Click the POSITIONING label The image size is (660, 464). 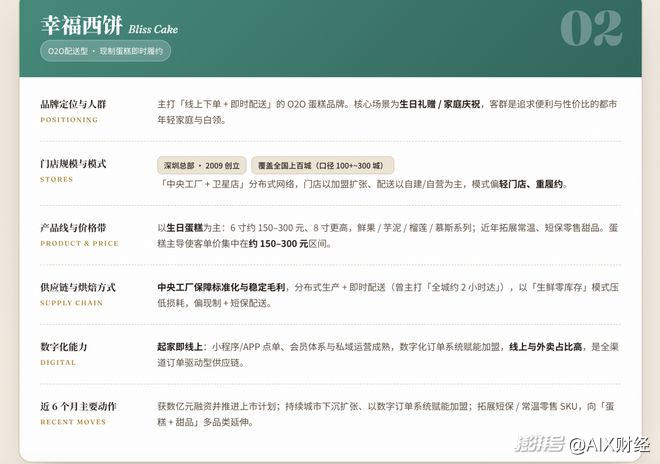point(69,120)
